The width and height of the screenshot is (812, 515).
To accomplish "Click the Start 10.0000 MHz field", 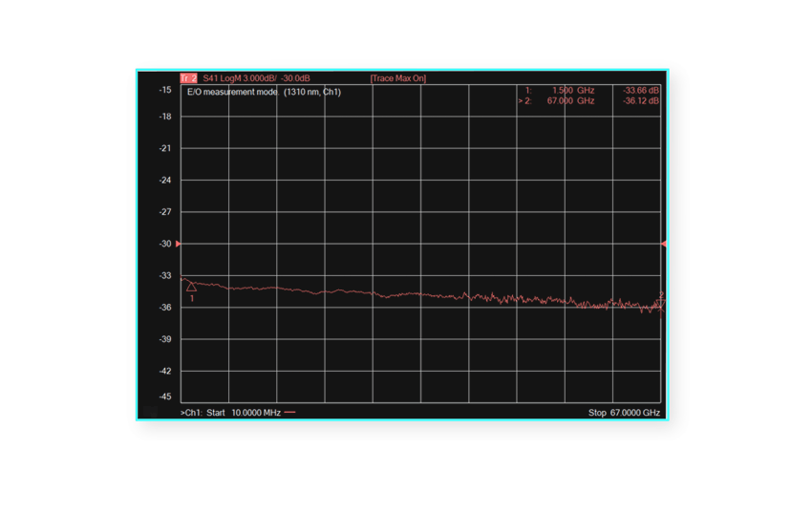I will (x=244, y=413).
